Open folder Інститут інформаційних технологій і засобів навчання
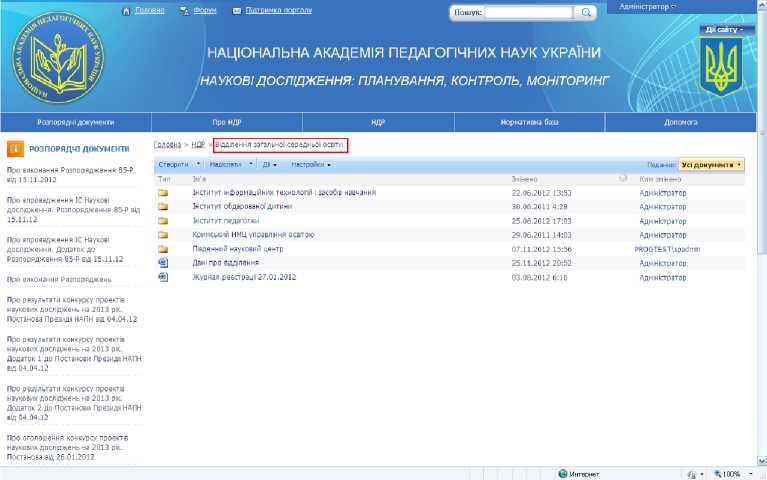Image resolution: width=767 pixels, height=480 pixels. [x=284, y=193]
